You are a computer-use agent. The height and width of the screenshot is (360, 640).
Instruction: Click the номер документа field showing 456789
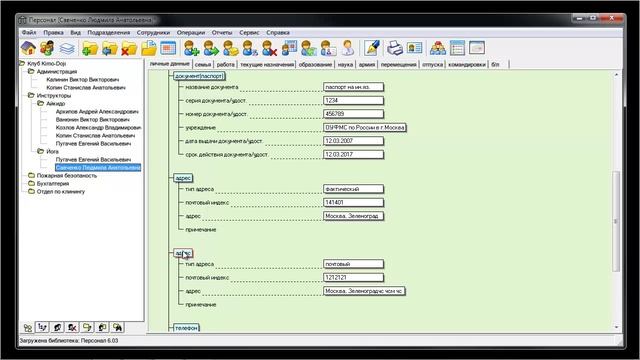(x=353, y=114)
